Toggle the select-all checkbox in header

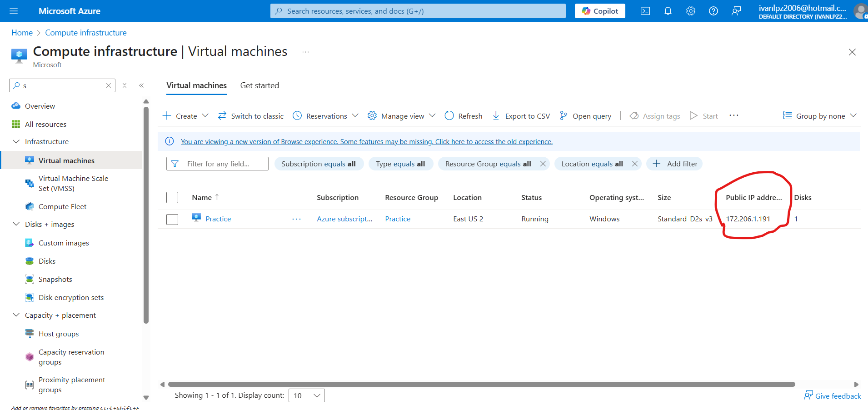(172, 197)
